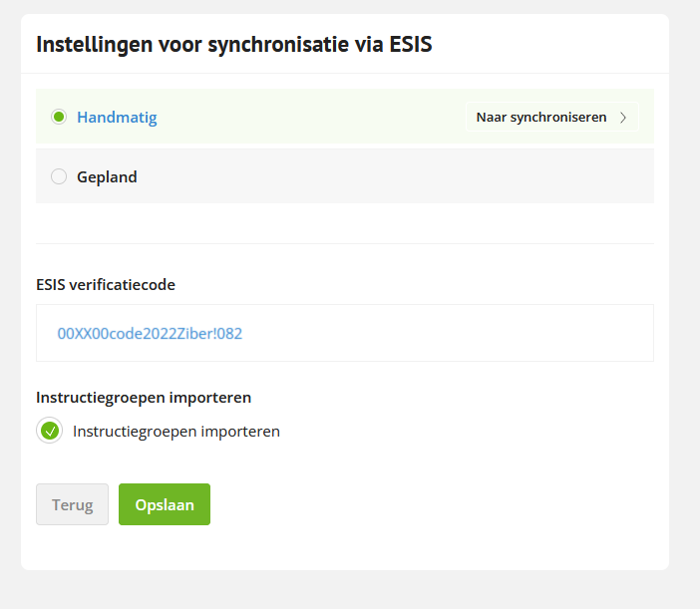Click the ESIS verificatiecode heading label

(106, 285)
